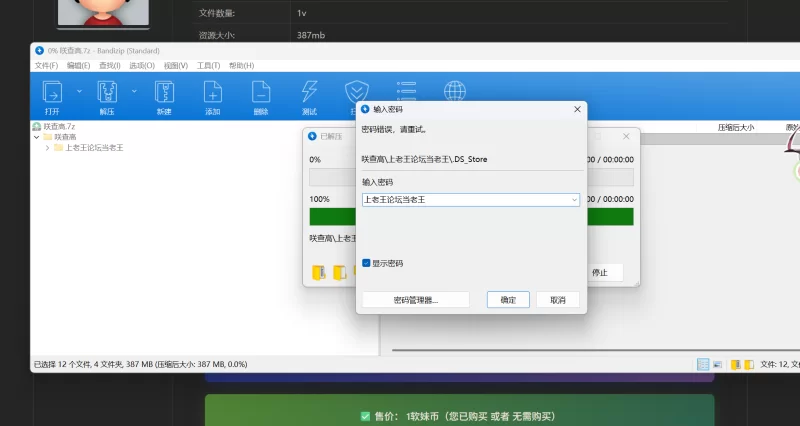Switch to details list view in the status bar
Viewport: 800px width, 426px height.
(x=703, y=364)
